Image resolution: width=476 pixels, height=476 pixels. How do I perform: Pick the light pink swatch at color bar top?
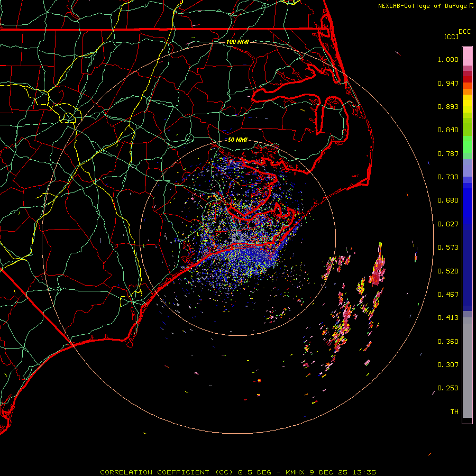click(467, 57)
